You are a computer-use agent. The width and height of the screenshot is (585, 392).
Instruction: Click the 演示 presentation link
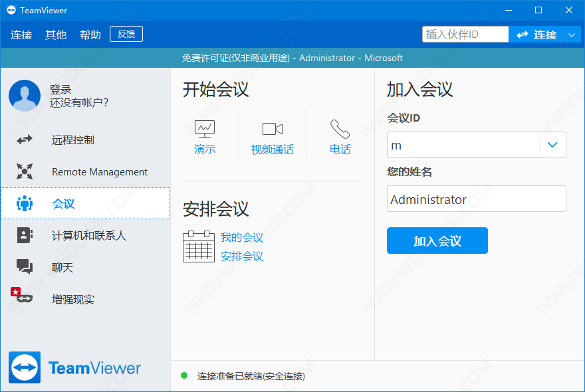205,149
